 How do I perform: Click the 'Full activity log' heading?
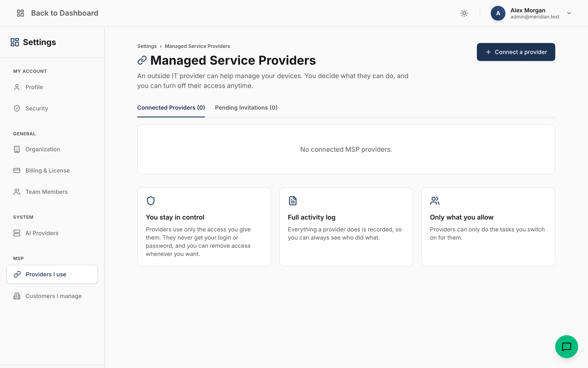(312, 217)
